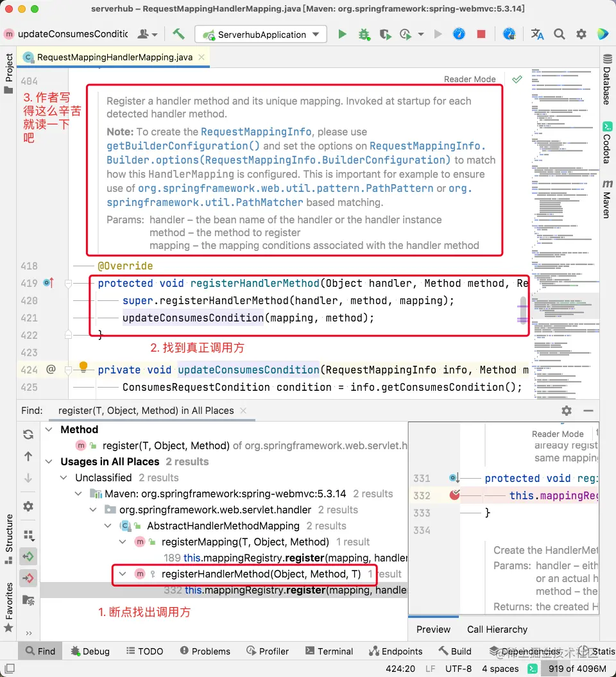
Task: Click the override gutter icon on line 419
Action: [x=48, y=283]
